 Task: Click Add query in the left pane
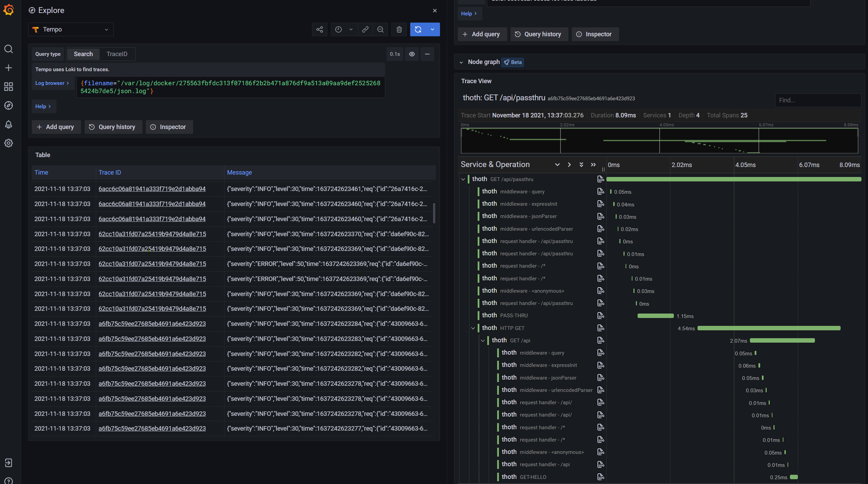[56, 127]
